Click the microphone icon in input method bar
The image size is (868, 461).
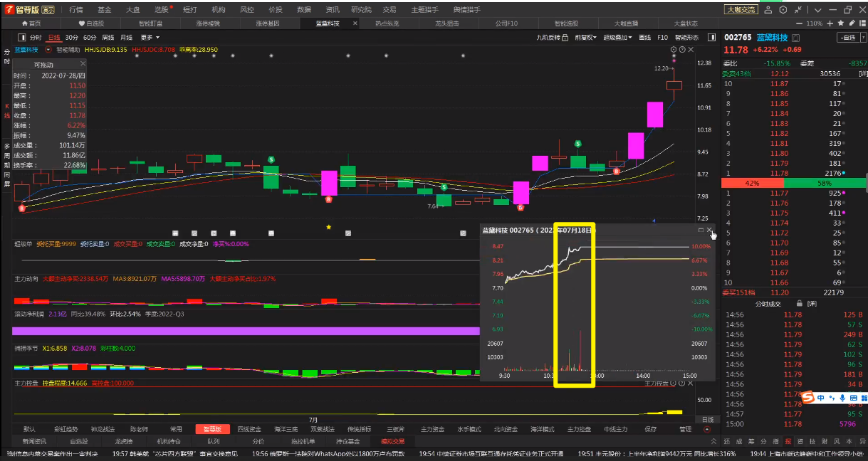tap(842, 398)
